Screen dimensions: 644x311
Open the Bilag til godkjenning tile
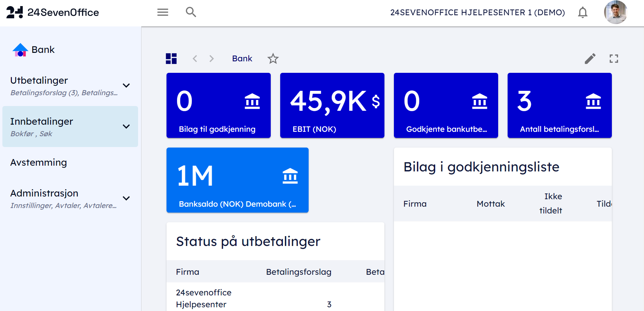point(218,105)
